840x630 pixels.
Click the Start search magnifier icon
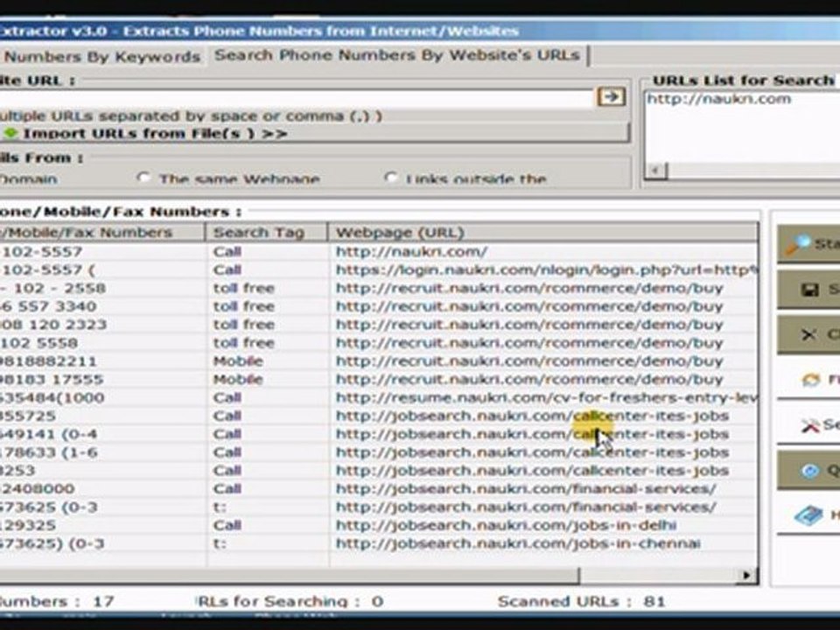point(799,244)
